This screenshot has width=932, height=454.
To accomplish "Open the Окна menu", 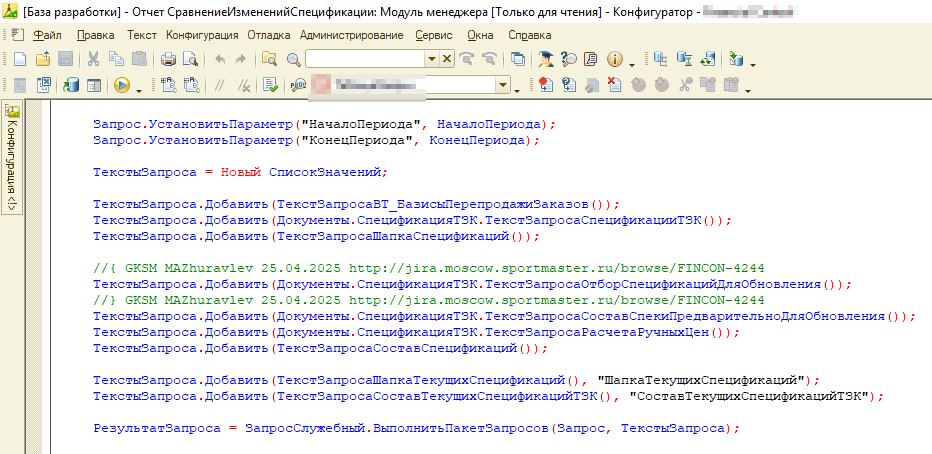I will tap(480, 35).
